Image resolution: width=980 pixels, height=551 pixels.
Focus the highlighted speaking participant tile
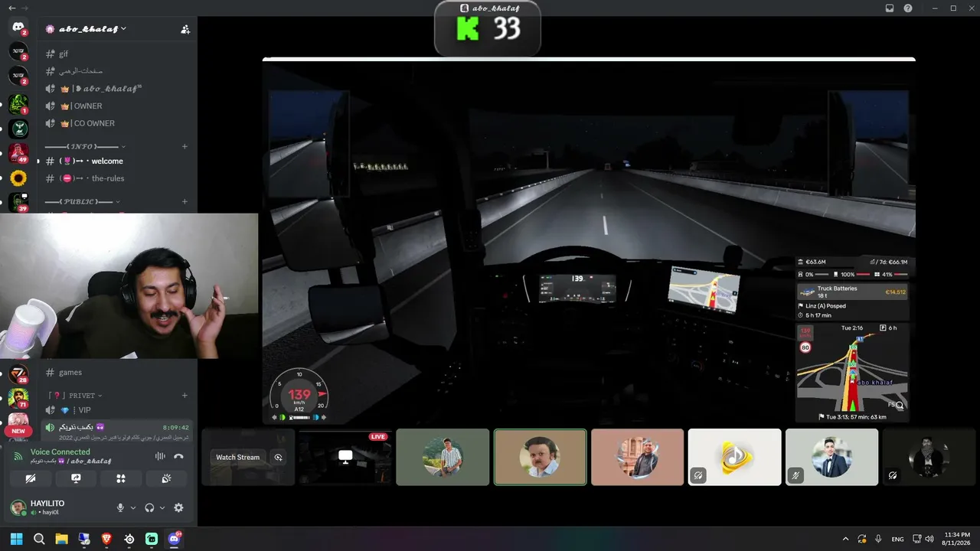541,457
